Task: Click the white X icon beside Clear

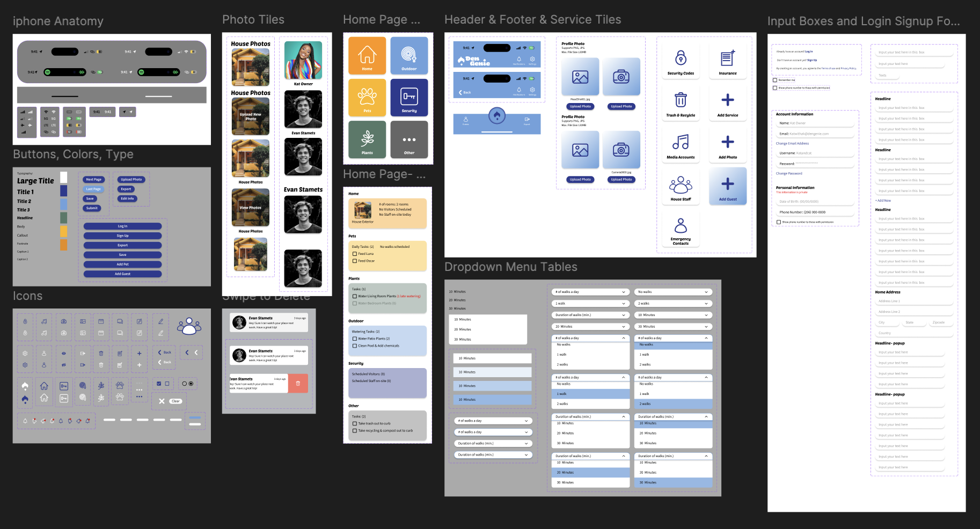Action: pyautogui.click(x=162, y=401)
